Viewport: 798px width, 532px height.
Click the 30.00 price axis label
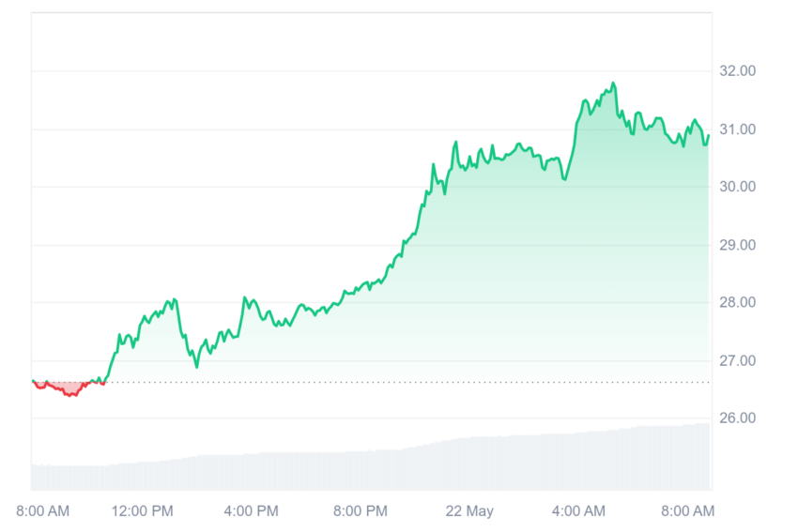tap(737, 187)
